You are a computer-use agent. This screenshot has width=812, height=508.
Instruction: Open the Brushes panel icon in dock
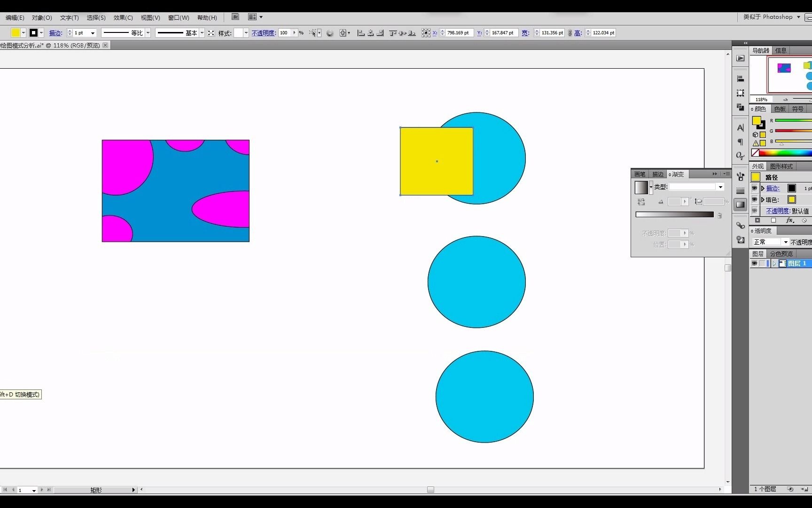(x=741, y=176)
